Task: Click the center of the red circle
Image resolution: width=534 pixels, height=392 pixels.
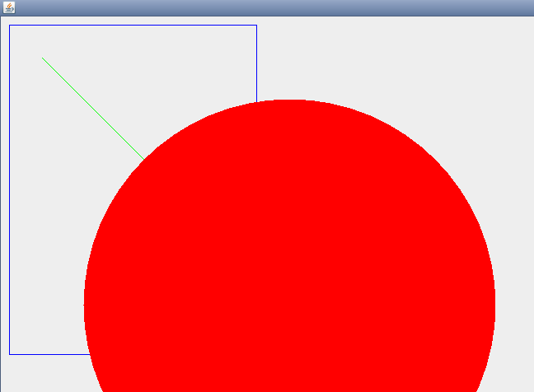Action: coord(289,305)
